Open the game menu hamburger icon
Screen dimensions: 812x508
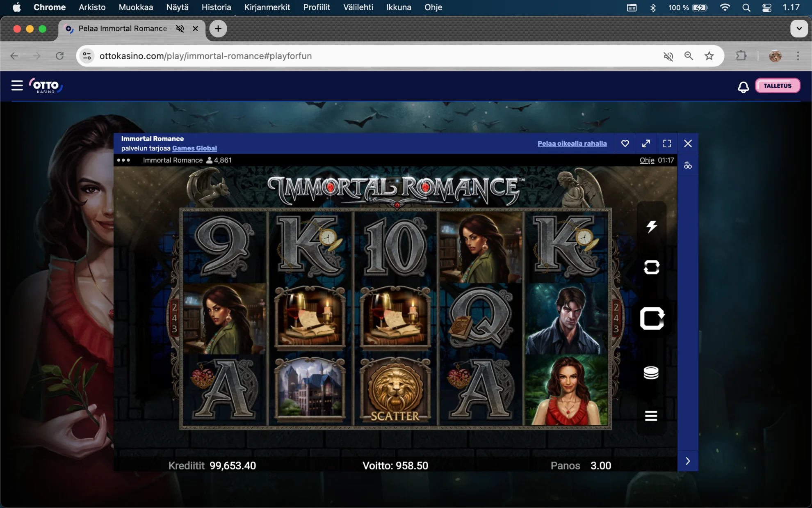(x=651, y=416)
